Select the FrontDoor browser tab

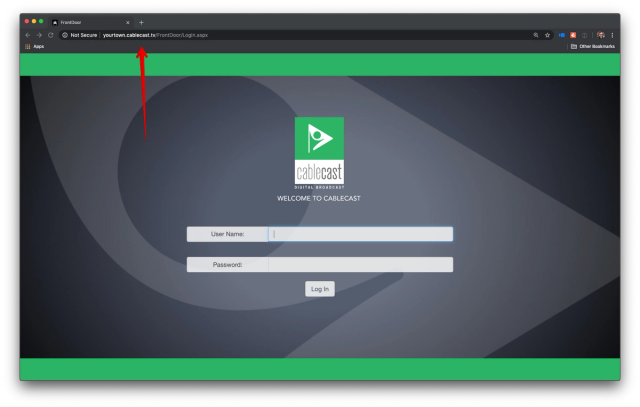(91, 22)
